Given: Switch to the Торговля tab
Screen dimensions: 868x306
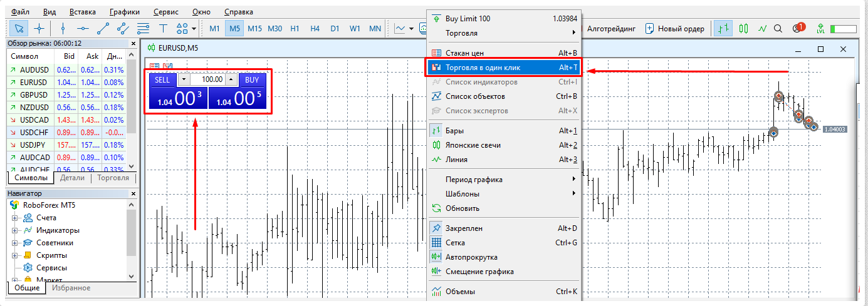Looking at the screenshot, I should coord(113,178).
